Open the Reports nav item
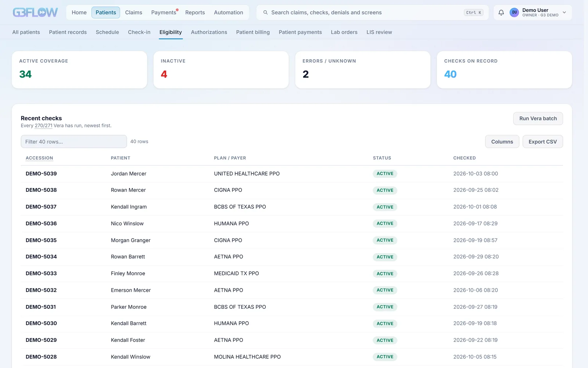The width and height of the screenshot is (588, 368). (x=195, y=13)
